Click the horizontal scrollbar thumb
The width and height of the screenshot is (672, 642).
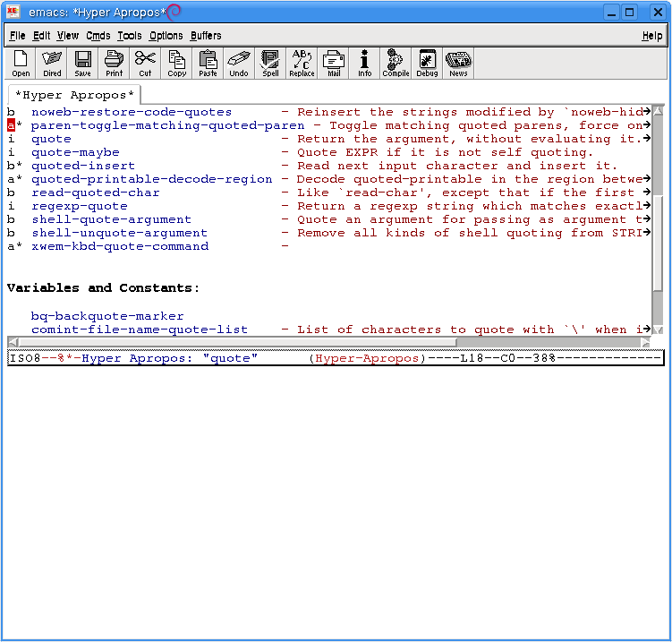click(x=238, y=342)
